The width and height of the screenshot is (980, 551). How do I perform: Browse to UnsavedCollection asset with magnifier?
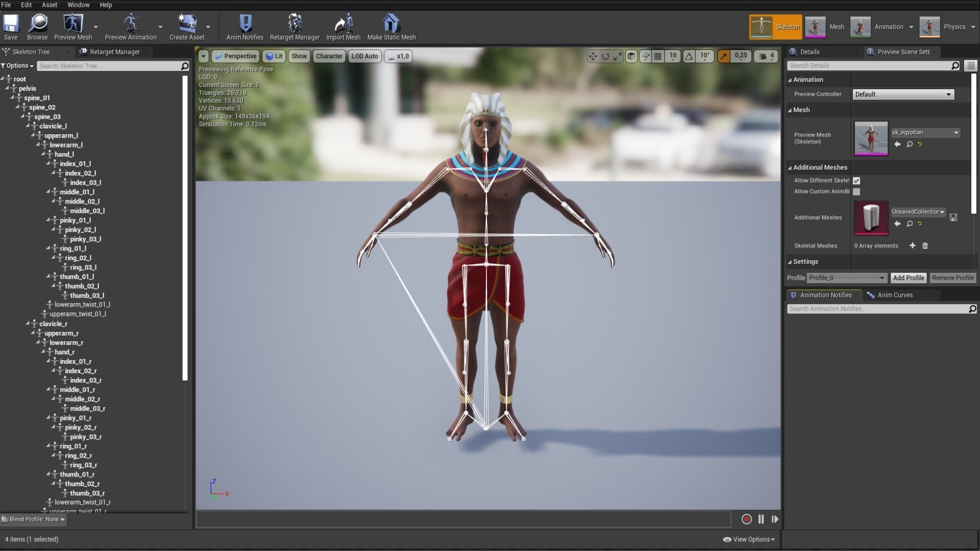909,223
